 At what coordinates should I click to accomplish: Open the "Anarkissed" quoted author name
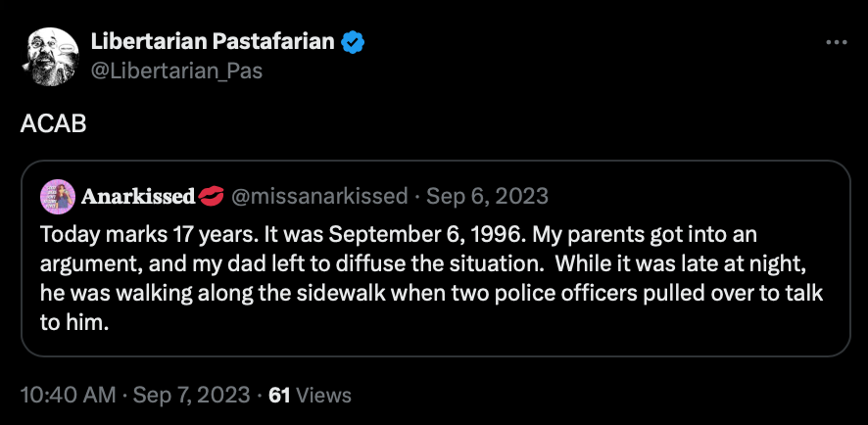137,197
